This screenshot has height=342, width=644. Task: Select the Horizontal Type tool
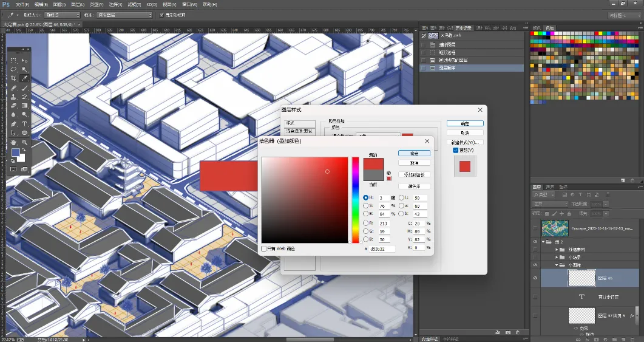(x=24, y=124)
